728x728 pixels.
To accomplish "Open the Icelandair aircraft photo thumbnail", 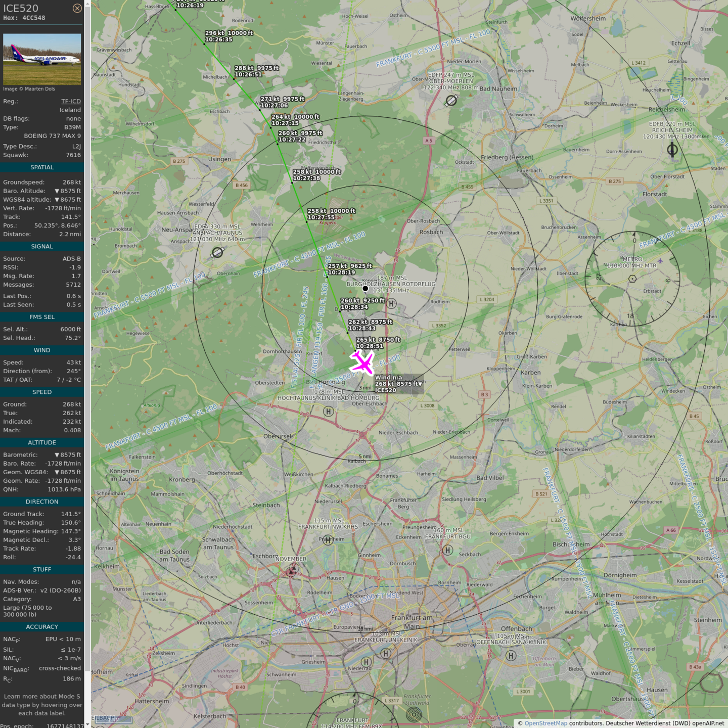I will point(42,59).
